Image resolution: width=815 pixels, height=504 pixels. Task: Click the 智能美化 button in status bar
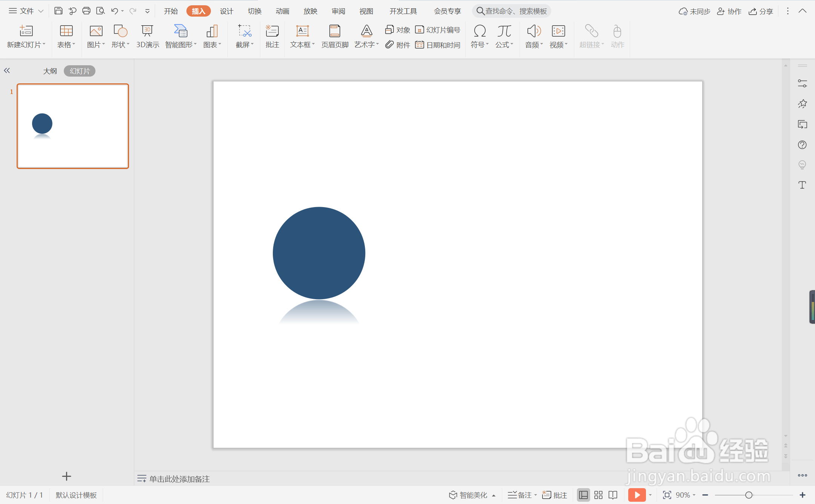(x=472, y=495)
